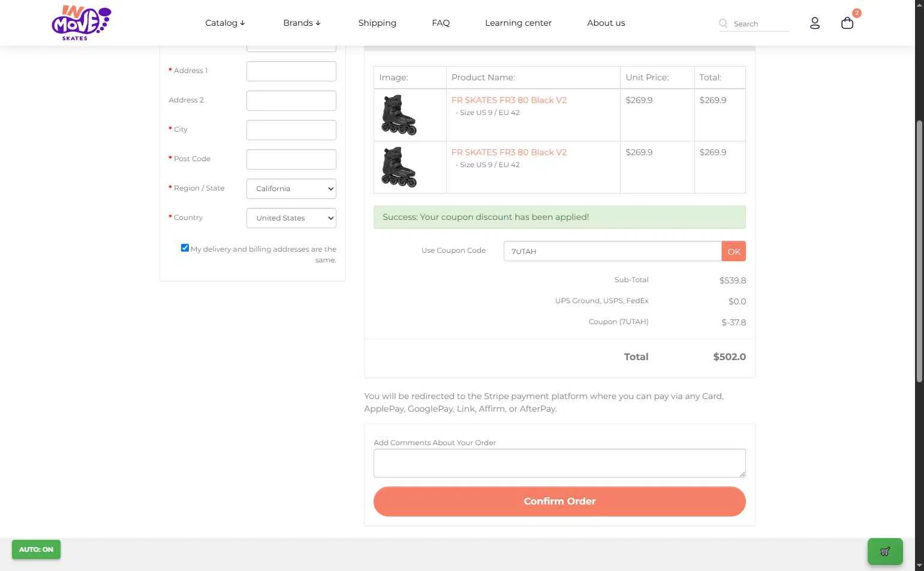This screenshot has width=924, height=571.
Task: Open first FR SKATES FR3 80 Black V2 link
Action: (x=509, y=100)
